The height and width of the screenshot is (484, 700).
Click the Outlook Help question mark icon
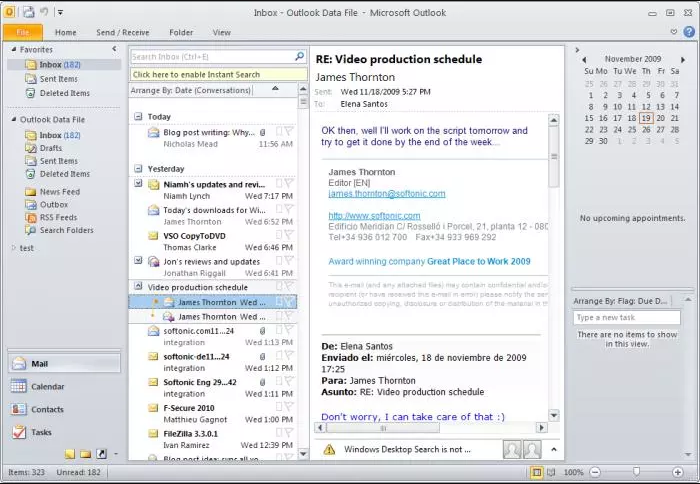click(x=689, y=32)
